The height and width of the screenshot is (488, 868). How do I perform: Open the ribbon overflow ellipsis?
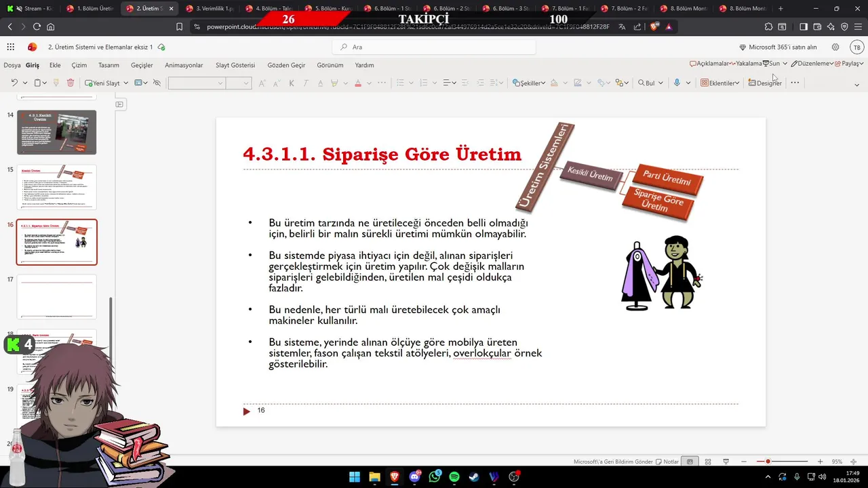[795, 83]
